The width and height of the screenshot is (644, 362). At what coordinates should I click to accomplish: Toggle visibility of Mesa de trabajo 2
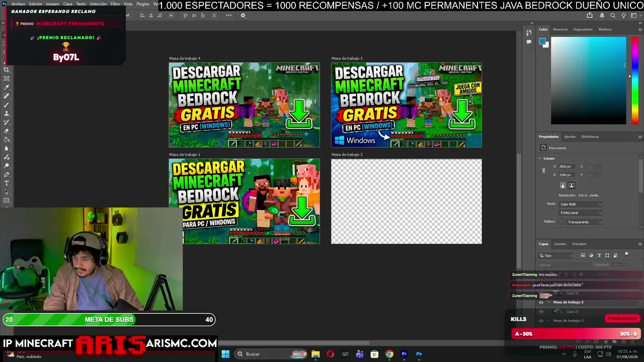click(x=541, y=321)
